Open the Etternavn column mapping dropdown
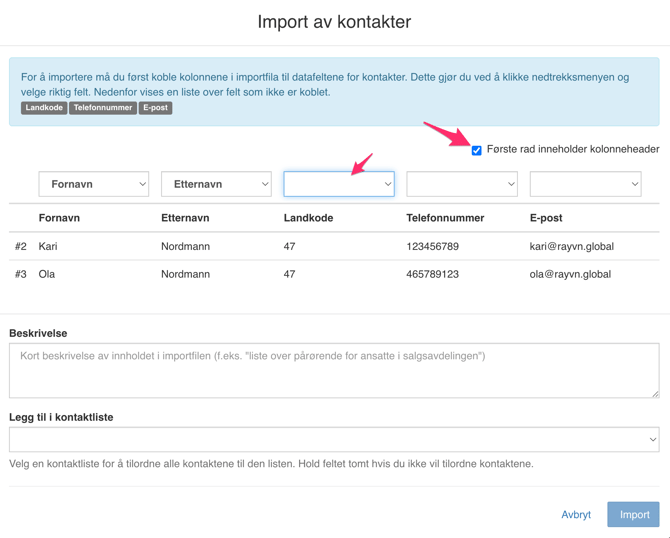 pos(216,184)
